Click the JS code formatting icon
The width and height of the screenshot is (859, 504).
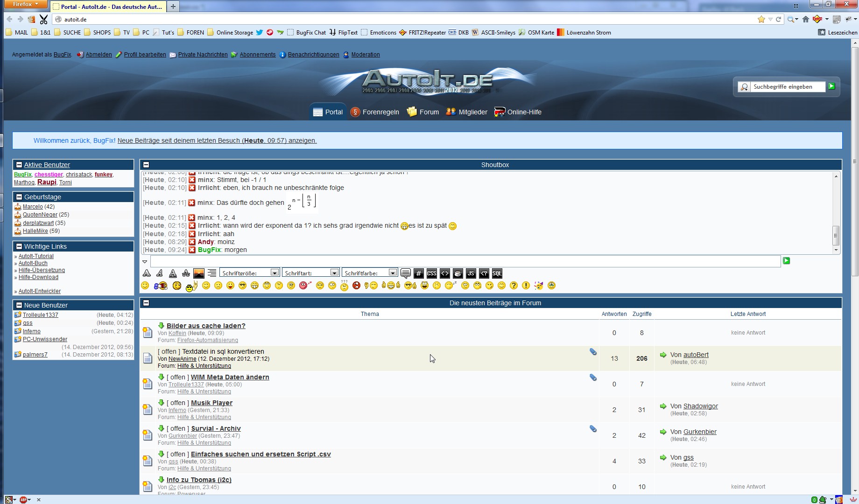471,273
